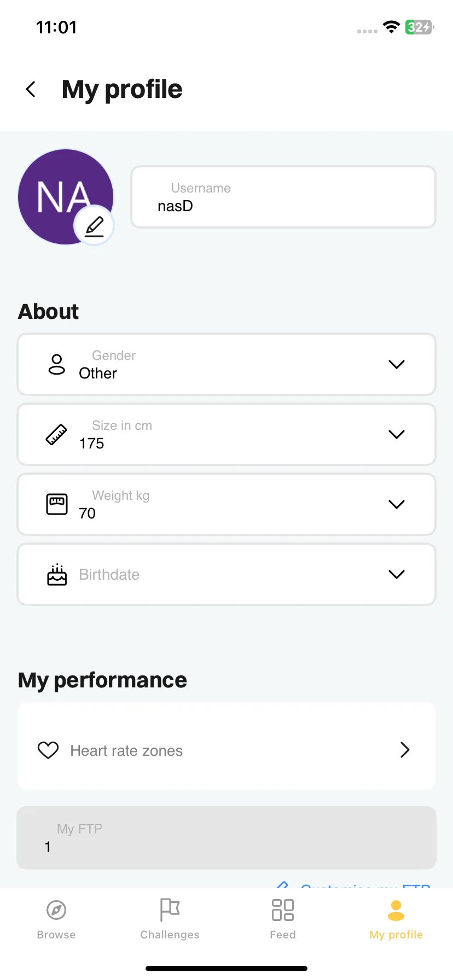Select the My profile tab
453x980 pixels.
tap(396, 919)
